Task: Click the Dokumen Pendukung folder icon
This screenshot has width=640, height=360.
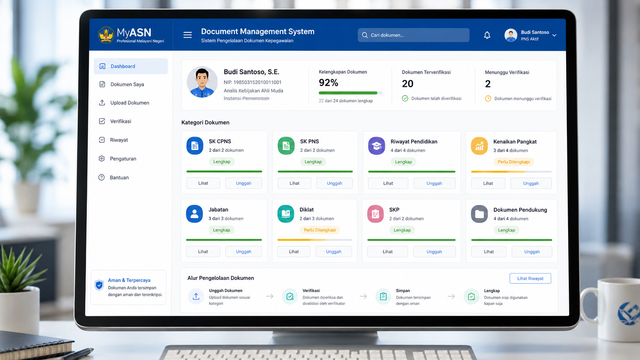Action: pyautogui.click(x=479, y=214)
